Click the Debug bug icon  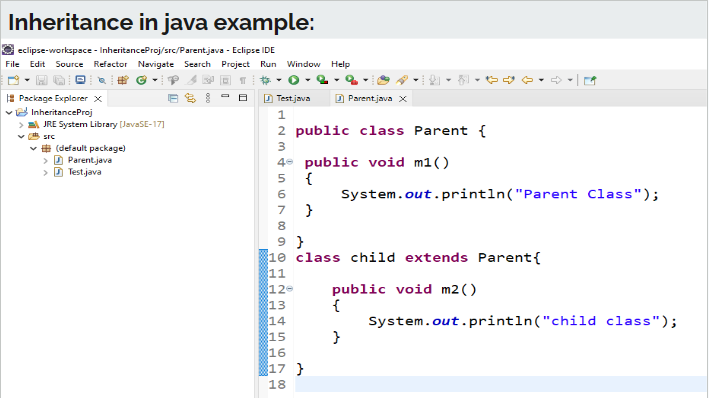pos(265,81)
